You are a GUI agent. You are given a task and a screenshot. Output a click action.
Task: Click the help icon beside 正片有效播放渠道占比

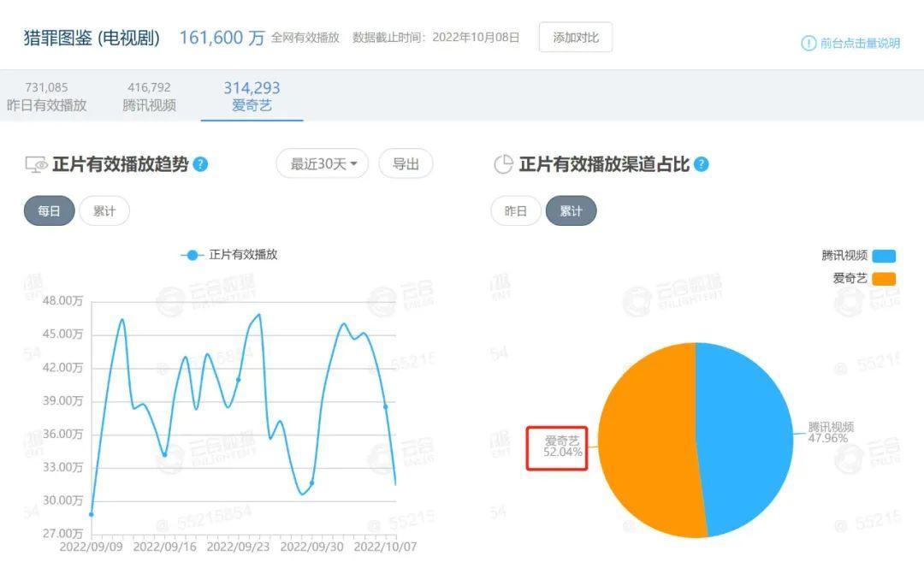point(702,164)
